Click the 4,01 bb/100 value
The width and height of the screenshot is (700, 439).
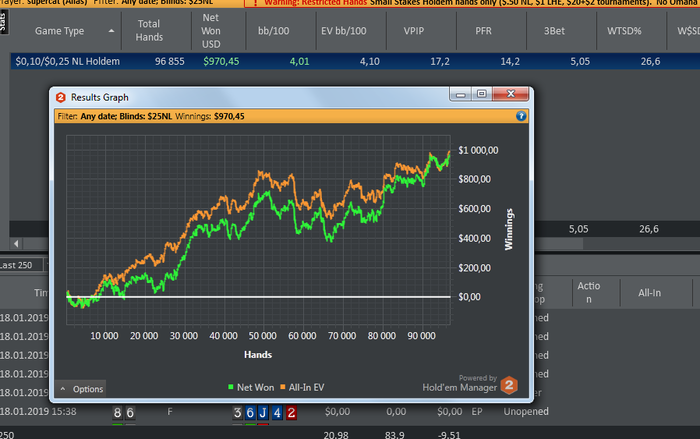pos(299,61)
